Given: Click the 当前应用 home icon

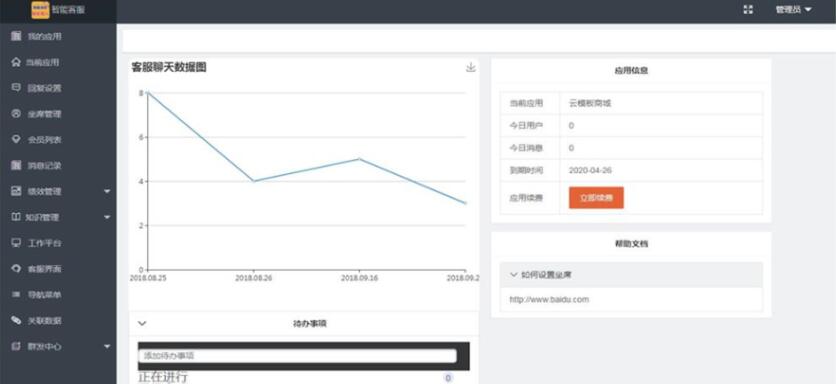Looking at the screenshot, I should (16, 62).
